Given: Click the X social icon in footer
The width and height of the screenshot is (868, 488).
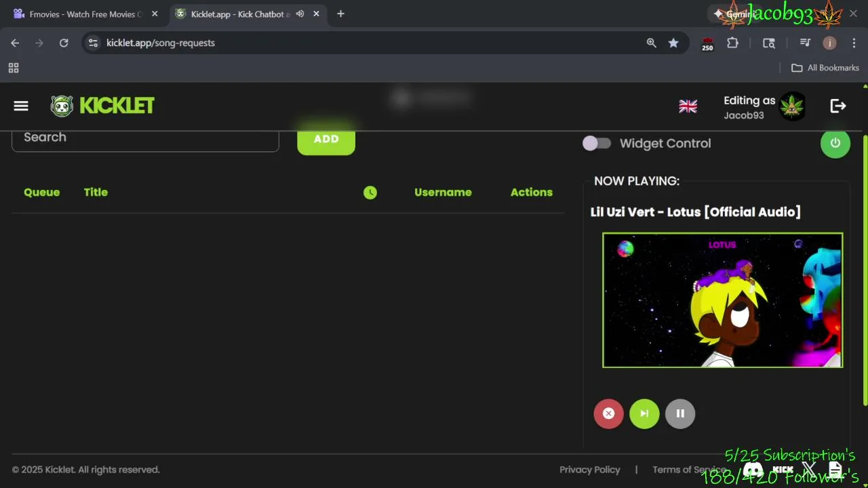Looking at the screenshot, I should [809, 468].
